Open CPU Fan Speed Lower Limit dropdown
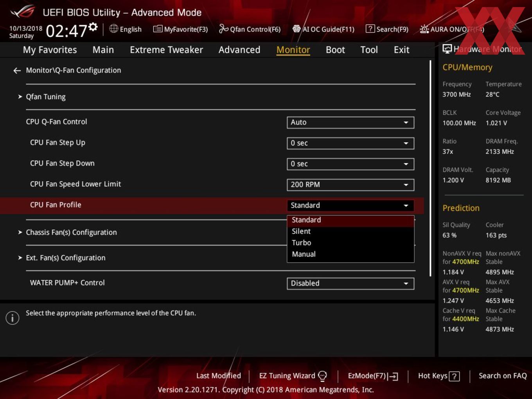The image size is (532, 399). tap(350, 185)
